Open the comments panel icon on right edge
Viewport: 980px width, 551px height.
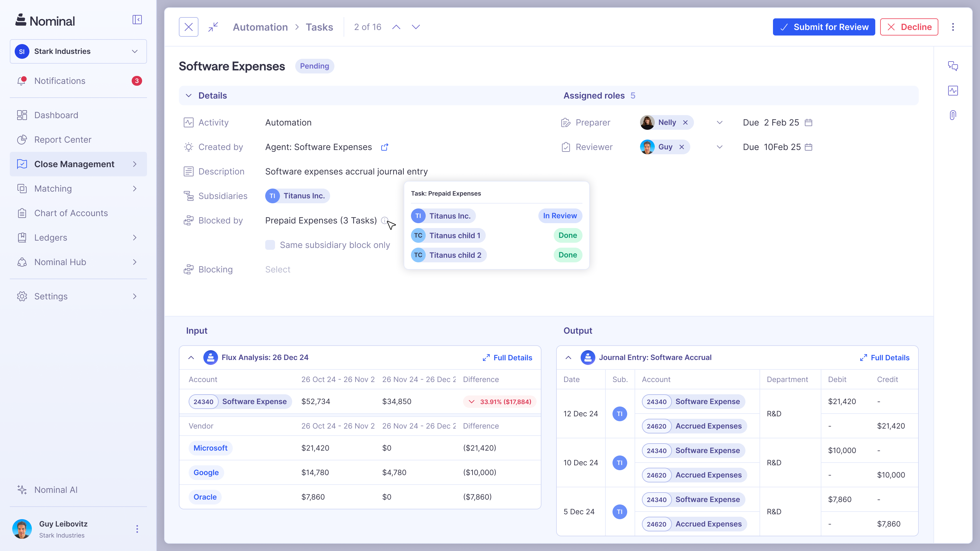coord(954,66)
